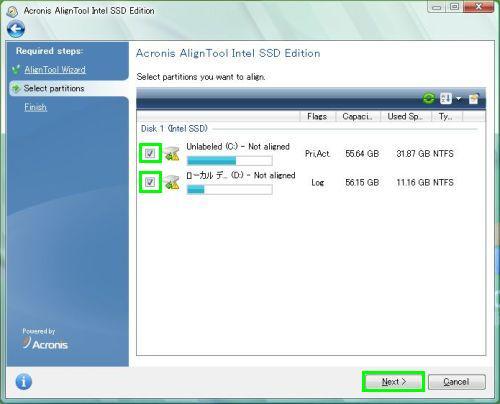Uncheck the (D:) partition checkbox
500x404 pixels.
coord(150,182)
